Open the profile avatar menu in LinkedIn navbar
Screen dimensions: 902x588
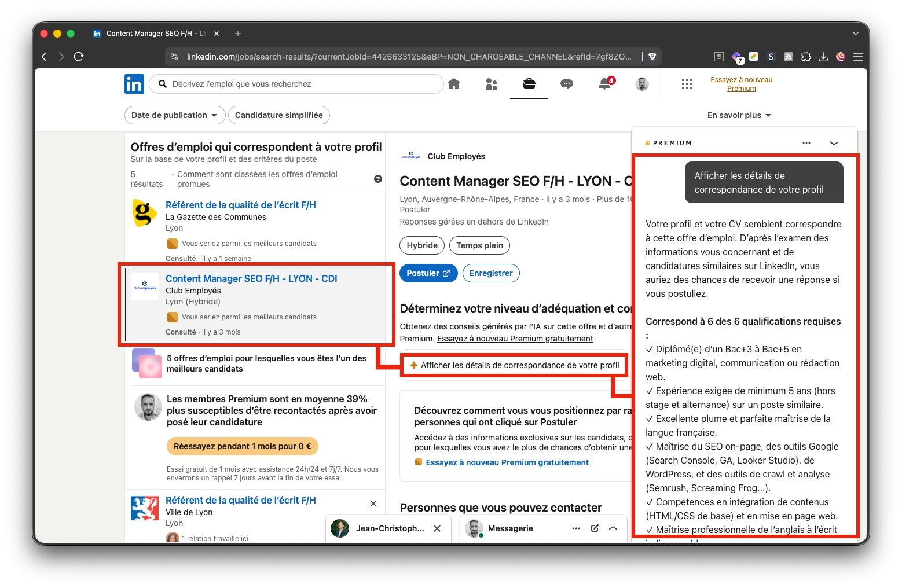642,84
